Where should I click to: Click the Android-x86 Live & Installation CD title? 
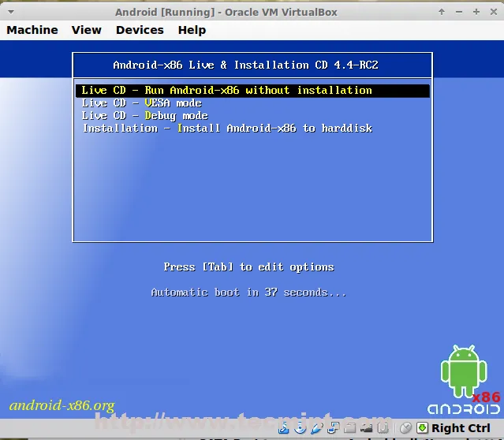(x=245, y=65)
